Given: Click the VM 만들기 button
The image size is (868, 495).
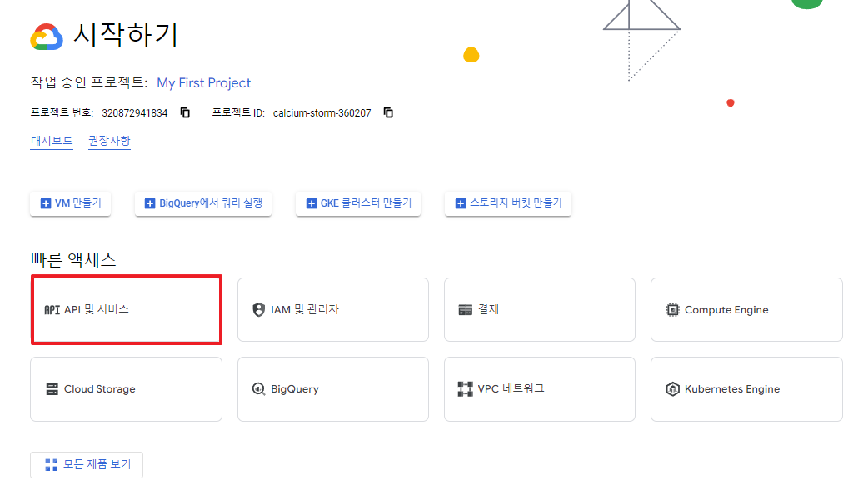Looking at the screenshot, I should 70,203.
